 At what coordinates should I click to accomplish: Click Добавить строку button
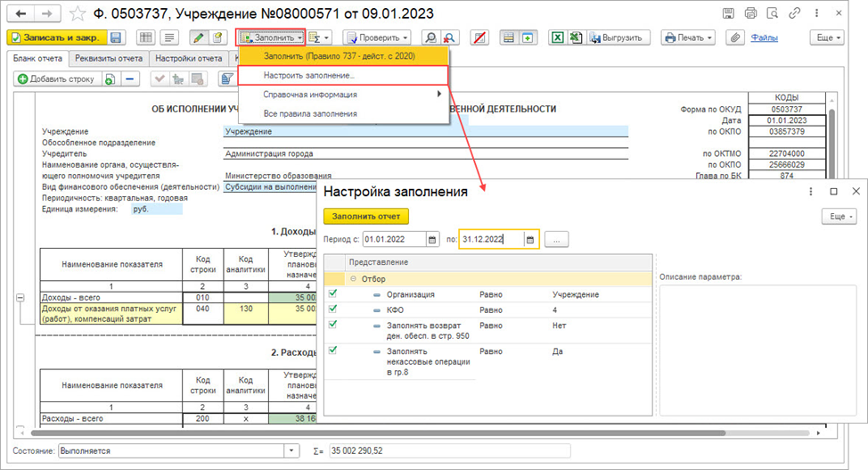(57, 79)
